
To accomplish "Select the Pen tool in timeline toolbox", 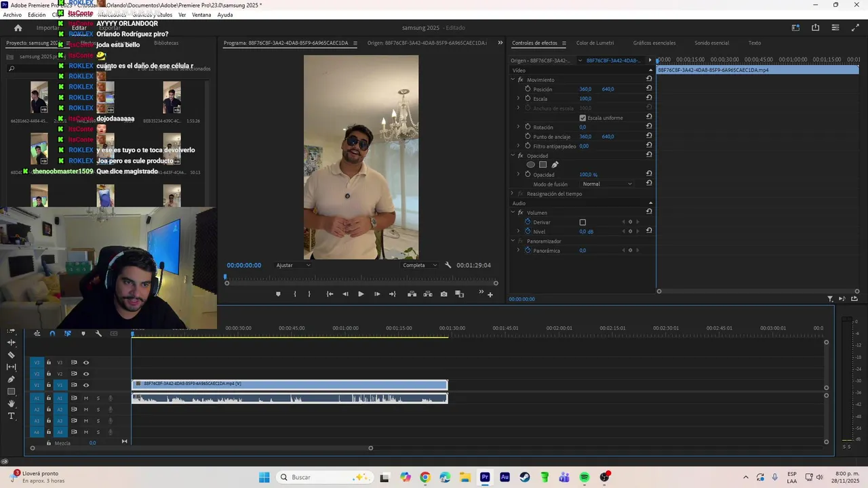I will 11,379.
